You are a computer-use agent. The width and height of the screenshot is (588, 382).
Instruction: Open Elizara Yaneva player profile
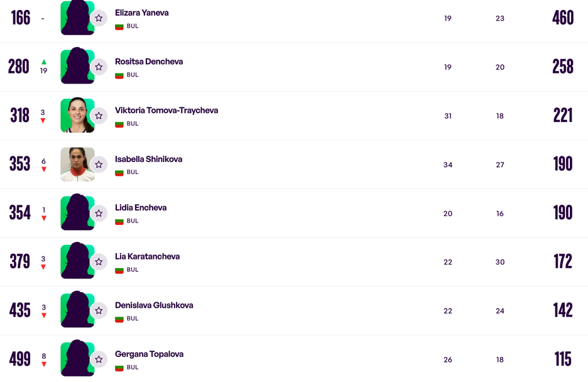pyautogui.click(x=142, y=13)
